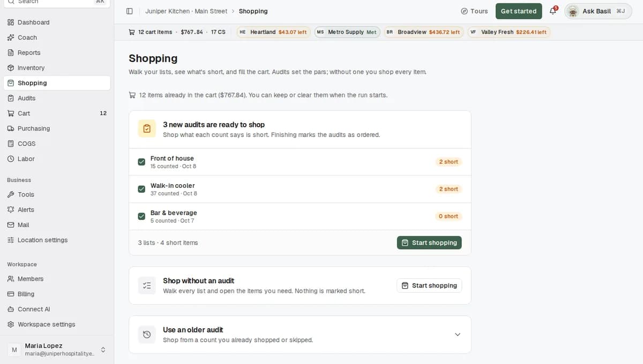Image resolution: width=643 pixels, height=364 pixels.
Task: Click the COGS calculator icon
Action: tap(11, 143)
